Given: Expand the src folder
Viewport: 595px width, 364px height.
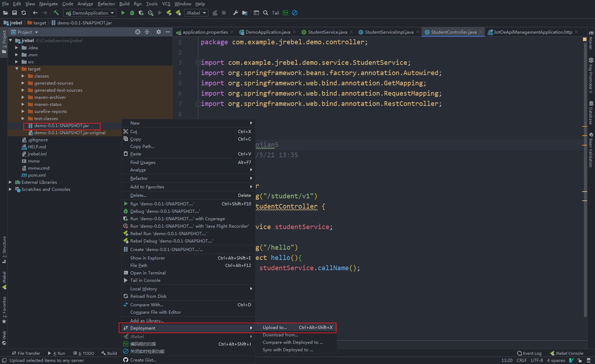Looking at the screenshot, I should click(17, 62).
